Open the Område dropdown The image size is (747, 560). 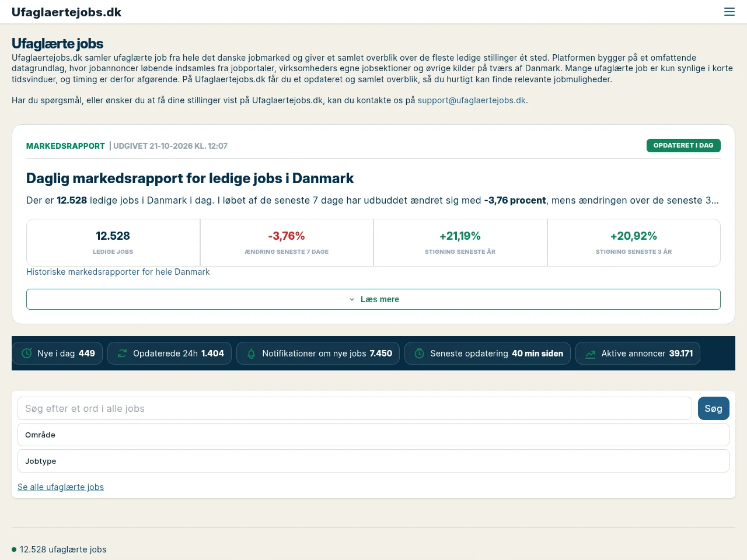pos(373,435)
